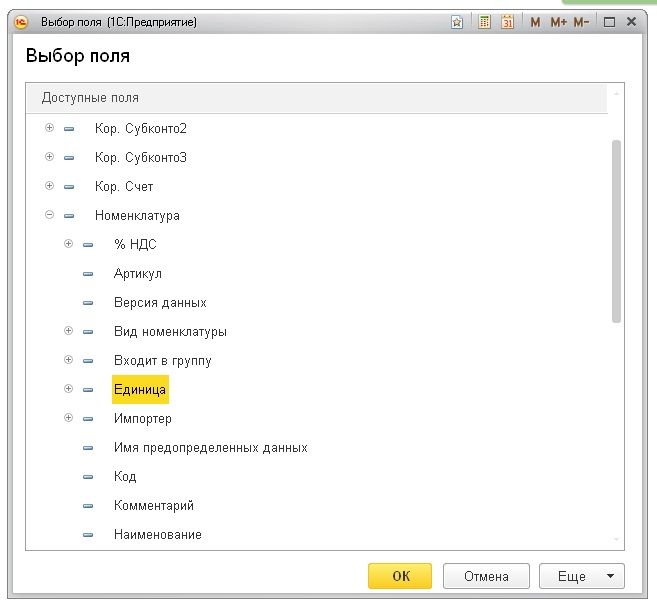Click field icon beside Наименование
This screenshot has width=657, height=610.
[x=88, y=535]
